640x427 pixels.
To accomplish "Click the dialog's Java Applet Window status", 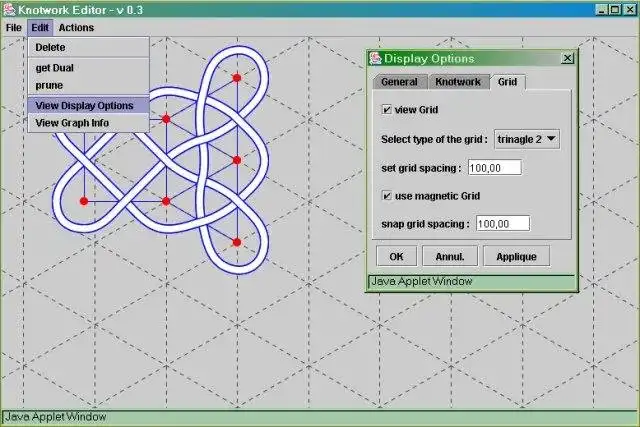I will pos(471,281).
